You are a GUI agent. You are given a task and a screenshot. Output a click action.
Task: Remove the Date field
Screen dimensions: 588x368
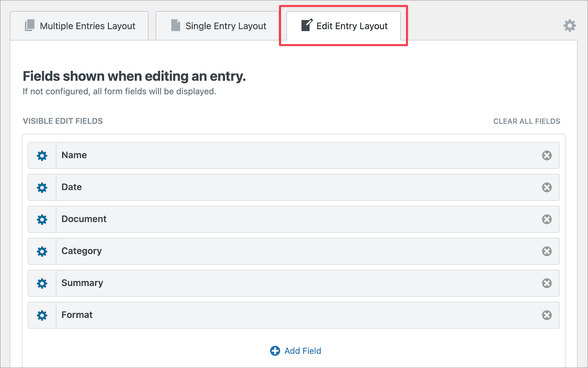547,187
